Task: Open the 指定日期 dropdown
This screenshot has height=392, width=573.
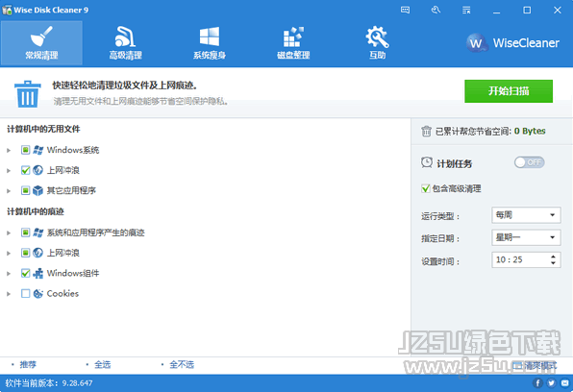Action: 526,237
